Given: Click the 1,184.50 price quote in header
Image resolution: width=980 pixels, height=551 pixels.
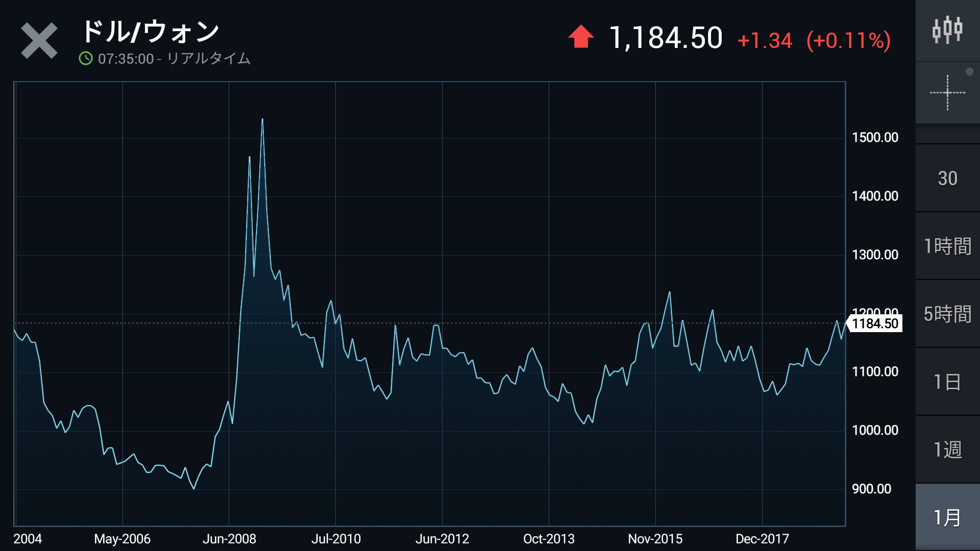Looking at the screenshot, I should point(666,38).
